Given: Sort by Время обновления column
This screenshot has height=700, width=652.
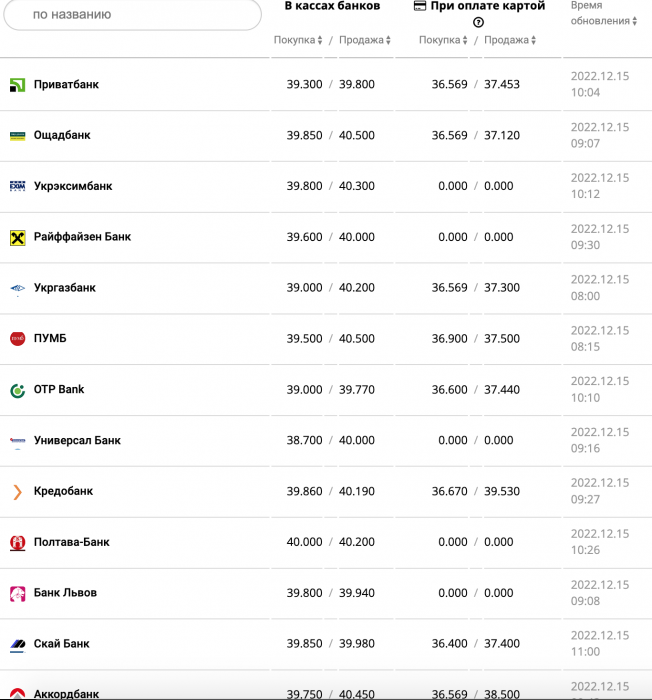Looking at the screenshot, I should coord(604,13).
